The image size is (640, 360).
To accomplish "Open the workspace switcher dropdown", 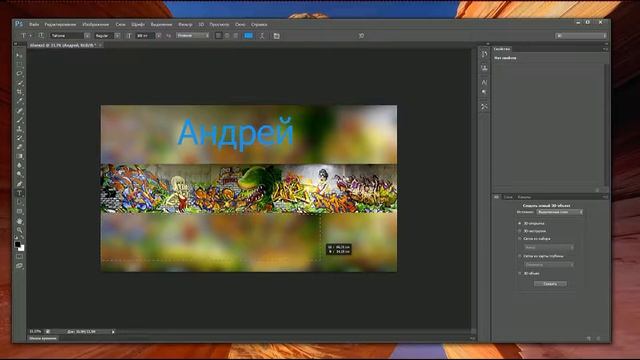I will [x=581, y=36].
